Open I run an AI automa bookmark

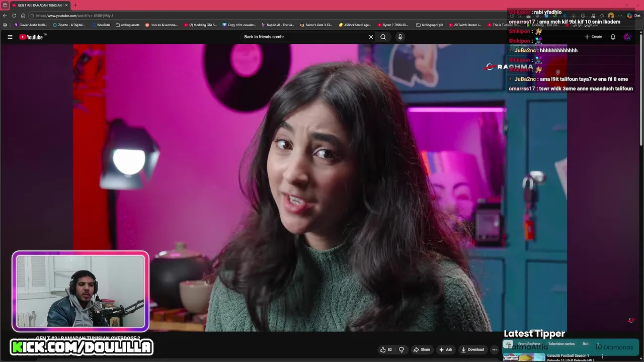pyautogui.click(x=162, y=25)
